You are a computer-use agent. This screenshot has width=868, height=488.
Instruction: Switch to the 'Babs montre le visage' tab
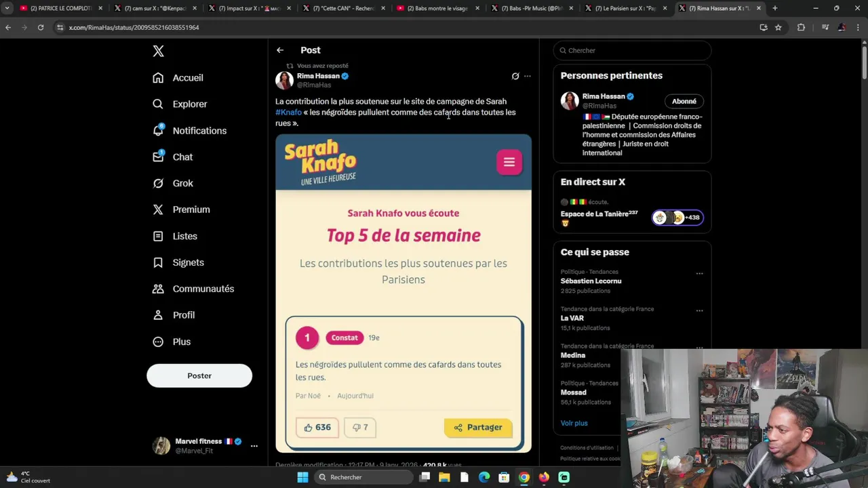pyautogui.click(x=437, y=8)
